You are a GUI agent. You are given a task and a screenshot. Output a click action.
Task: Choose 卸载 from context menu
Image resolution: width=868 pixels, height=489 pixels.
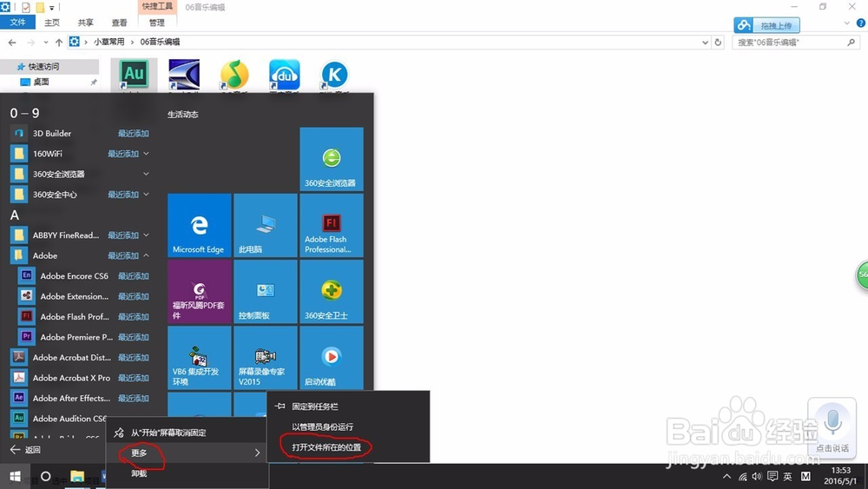[x=187, y=473]
